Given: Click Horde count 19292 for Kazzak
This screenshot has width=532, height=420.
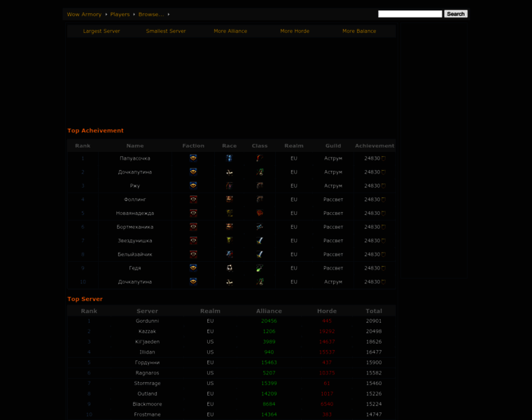Looking at the screenshot, I should pyautogui.click(x=327, y=332).
